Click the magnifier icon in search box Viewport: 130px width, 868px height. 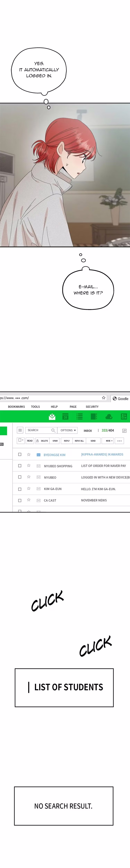[x=53, y=430]
